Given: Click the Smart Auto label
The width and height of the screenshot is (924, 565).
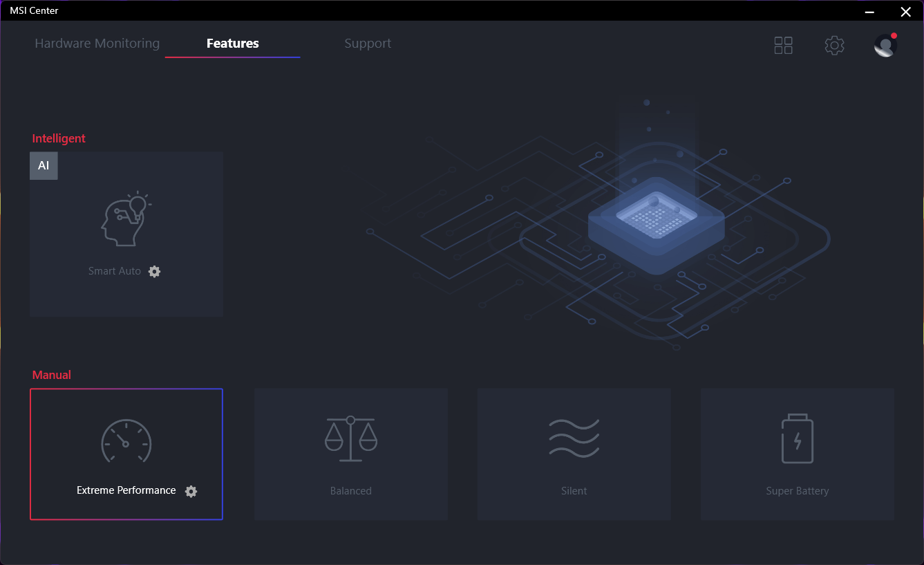Looking at the screenshot, I should point(115,271).
